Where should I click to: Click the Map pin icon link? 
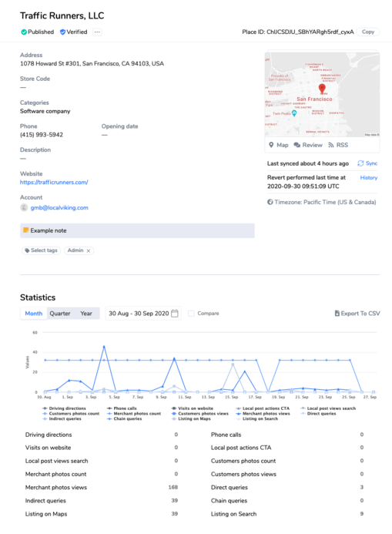click(x=271, y=145)
